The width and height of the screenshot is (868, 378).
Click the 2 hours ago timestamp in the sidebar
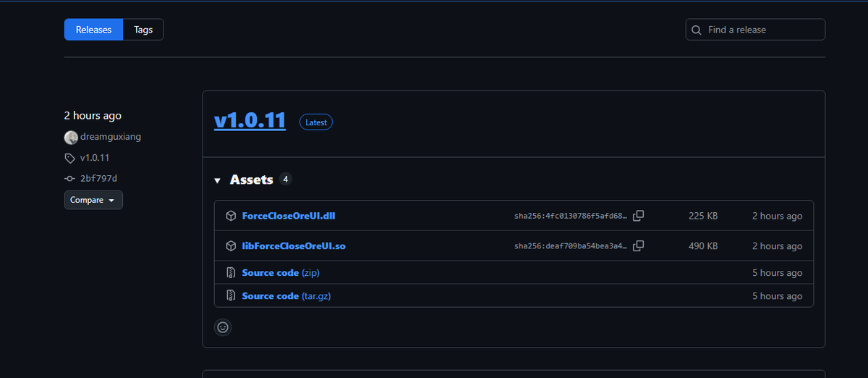point(93,116)
